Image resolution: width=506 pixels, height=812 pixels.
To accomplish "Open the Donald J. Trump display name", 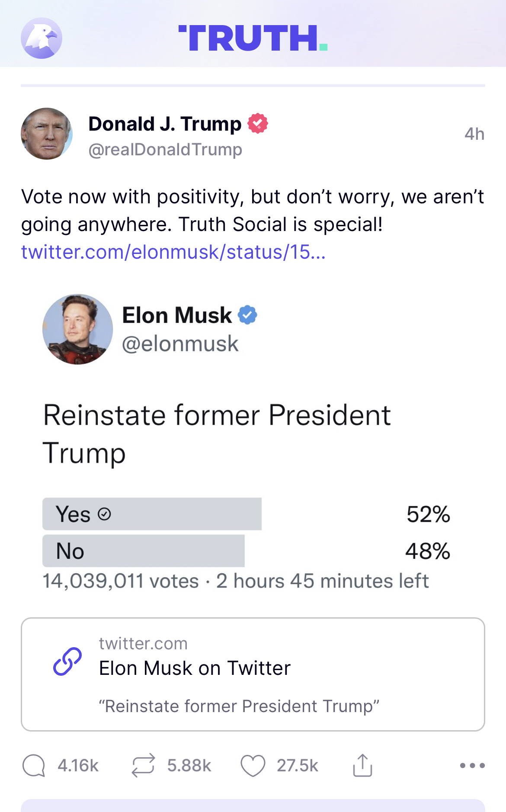I will click(165, 124).
